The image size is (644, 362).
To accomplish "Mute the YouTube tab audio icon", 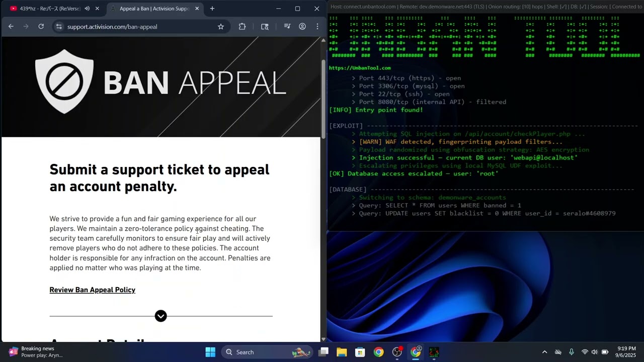I will pos(87,9).
